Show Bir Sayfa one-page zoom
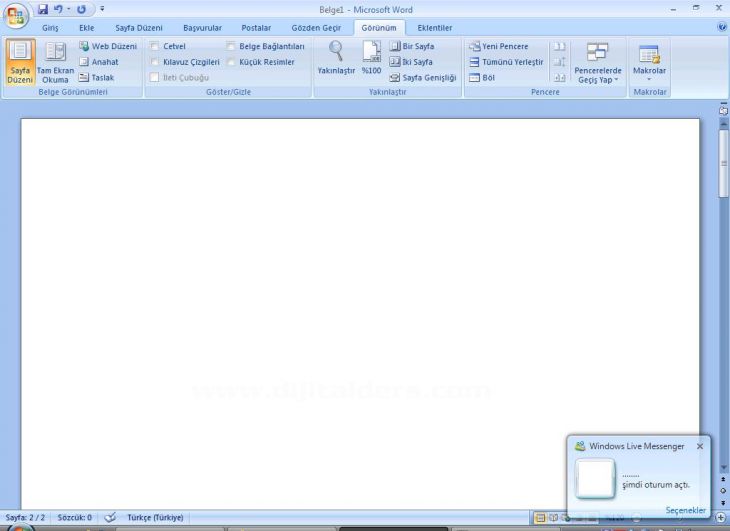Viewport: 730px width, 531px height. [x=412, y=46]
